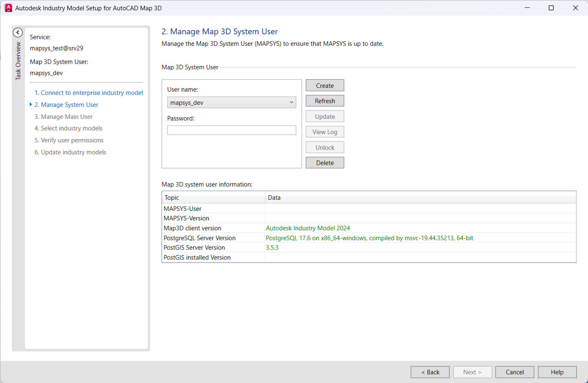Maximize the setup window
588x383 pixels.
click(551, 8)
